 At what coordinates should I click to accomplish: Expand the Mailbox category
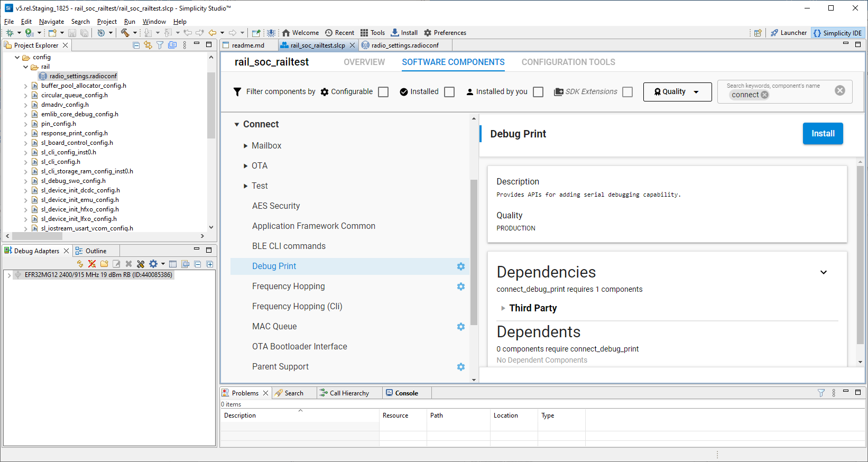(x=246, y=146)
